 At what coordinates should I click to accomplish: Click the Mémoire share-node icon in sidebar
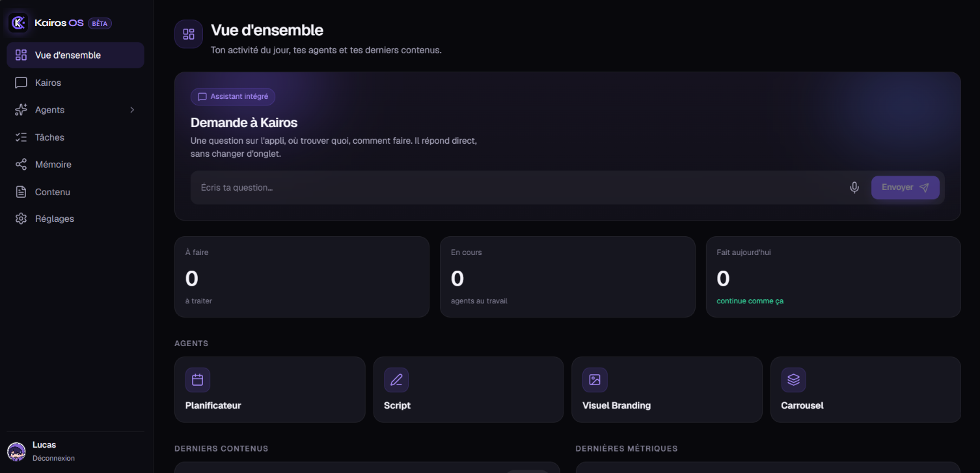(21, 165)
